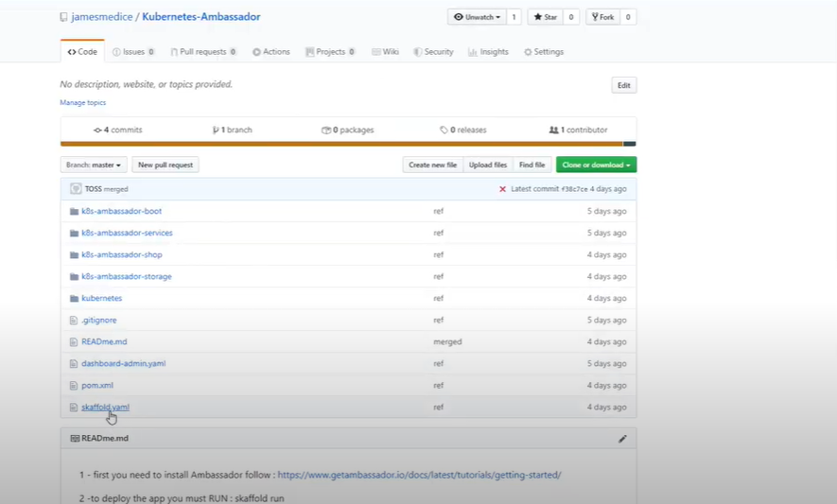Viewport: 837px width, 504px height.
Task: Click the repository book icon
Action: [x=64, y=17]
